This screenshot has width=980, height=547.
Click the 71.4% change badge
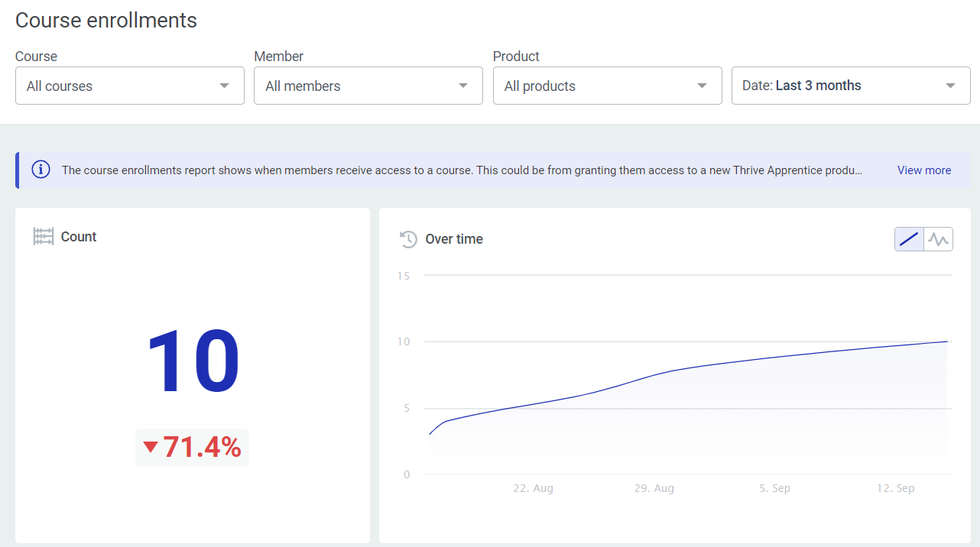(193, 448)
